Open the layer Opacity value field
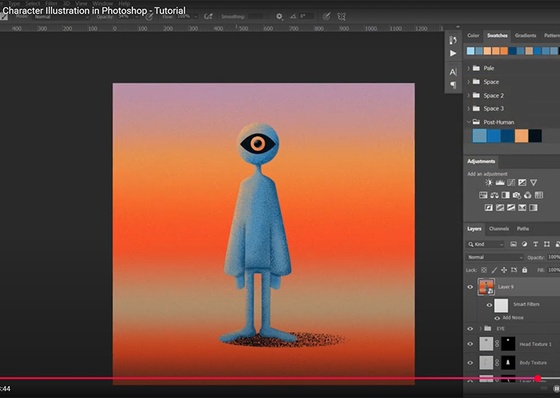Viewport: 560px width, 398px height. [554, 257]
